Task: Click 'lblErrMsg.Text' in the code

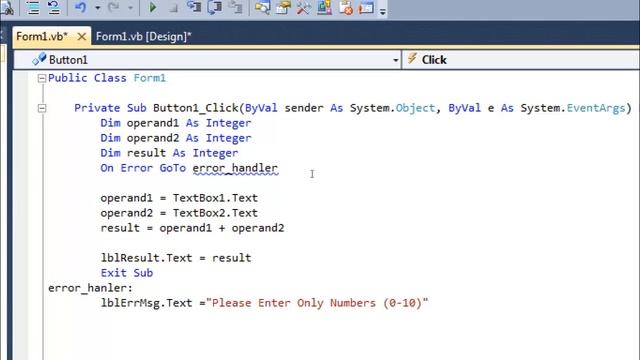Action: pyautogui.click(x=146, y=303)
